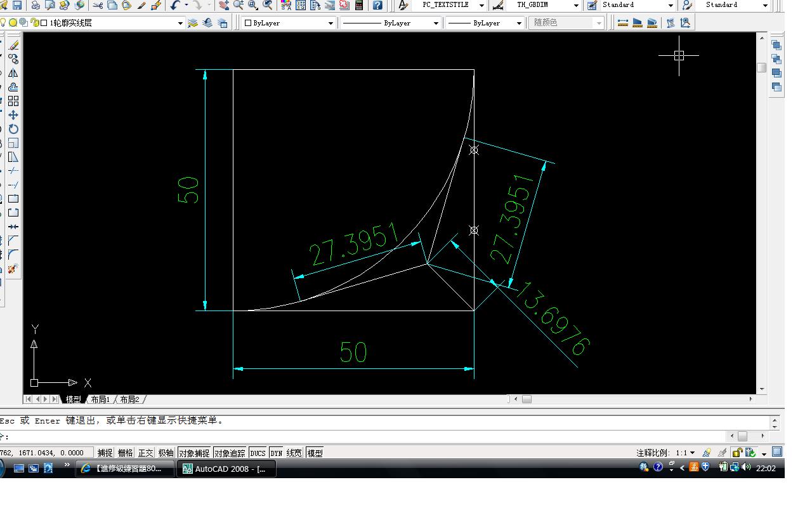812x508 pixels.
Task: Click the vertical scrollbar thumb of drawing area
Action: [762, 67]
